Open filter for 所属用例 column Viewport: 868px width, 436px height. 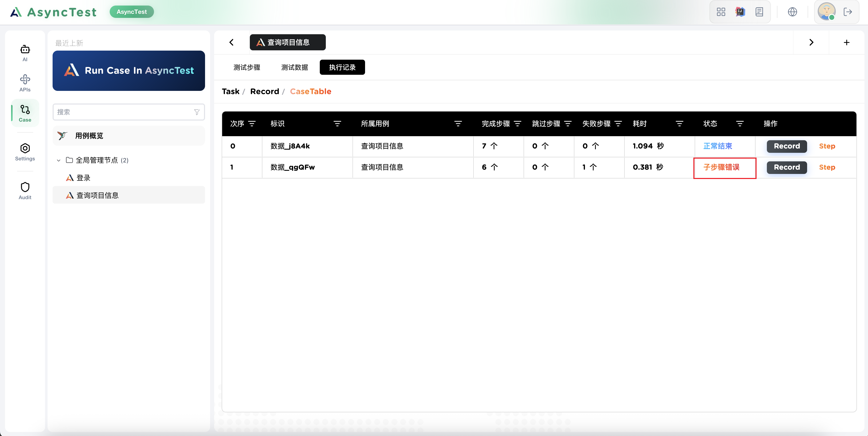[x=458, y=124]
